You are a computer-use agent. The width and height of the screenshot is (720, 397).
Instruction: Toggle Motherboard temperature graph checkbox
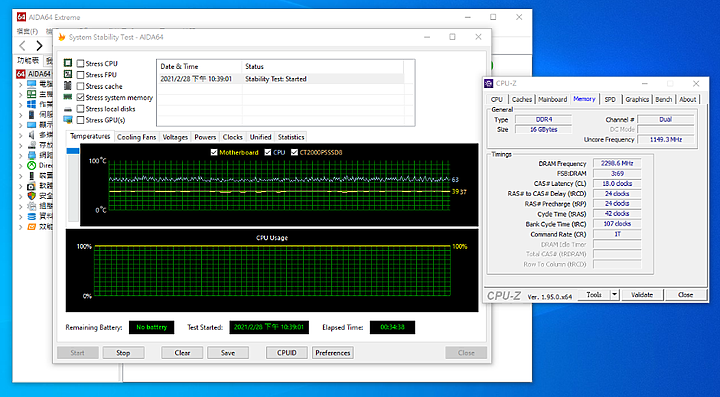(x=214, y=152)
